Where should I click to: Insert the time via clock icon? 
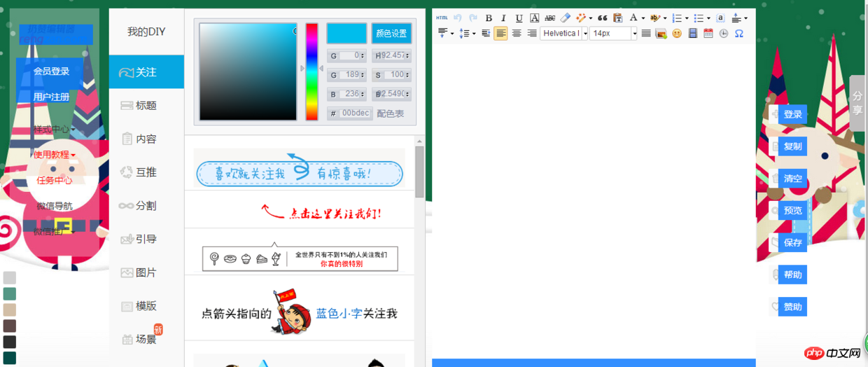(724, 33)
